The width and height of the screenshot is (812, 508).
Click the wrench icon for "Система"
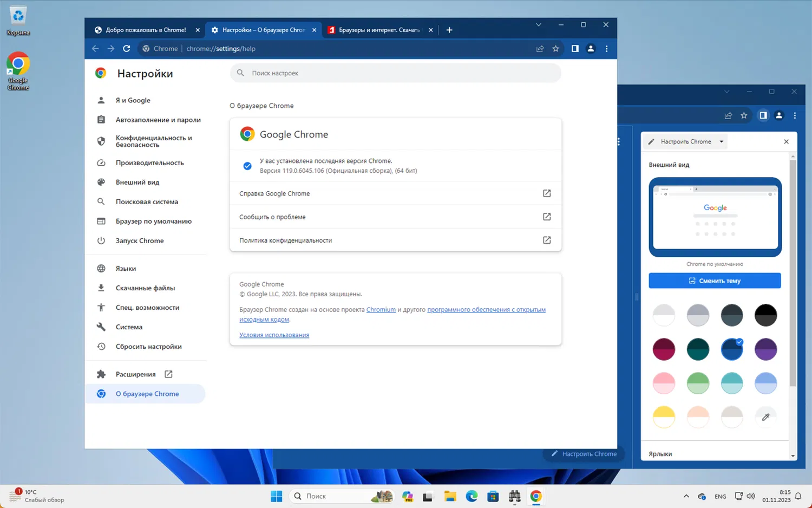click(101, 327)
